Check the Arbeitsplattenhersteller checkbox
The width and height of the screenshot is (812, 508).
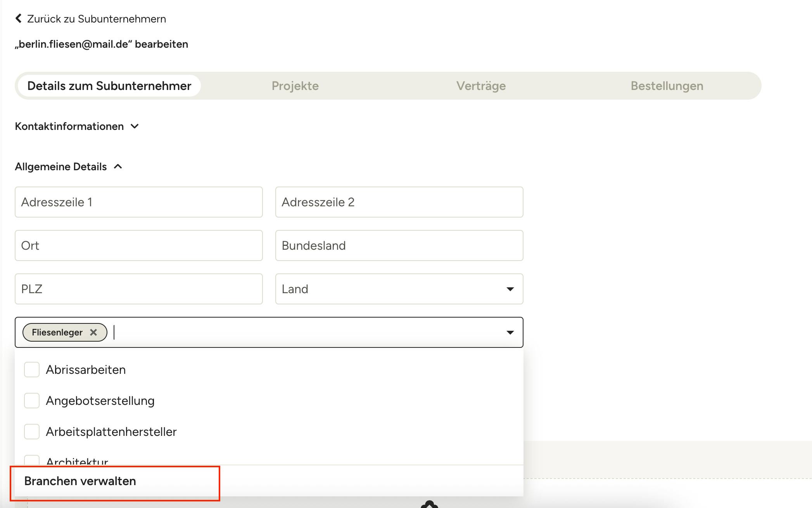pos(32,432)
